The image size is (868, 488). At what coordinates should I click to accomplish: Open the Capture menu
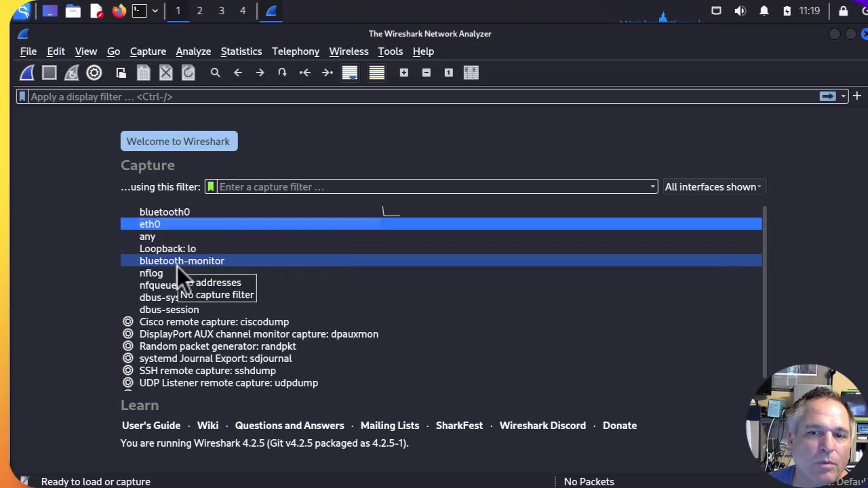pos(148,52)
